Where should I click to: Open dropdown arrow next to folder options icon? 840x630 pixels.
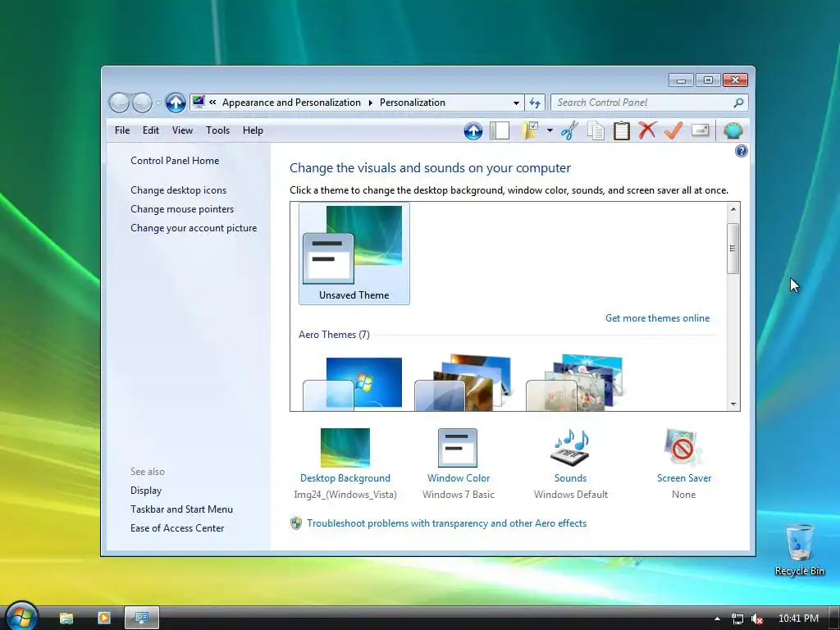click(550, 130)
